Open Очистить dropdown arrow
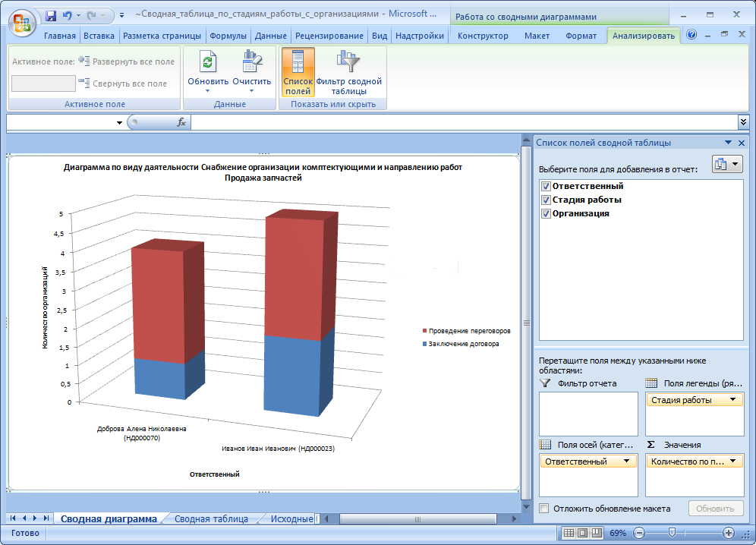Screen dimensions: 756x545 252,90
